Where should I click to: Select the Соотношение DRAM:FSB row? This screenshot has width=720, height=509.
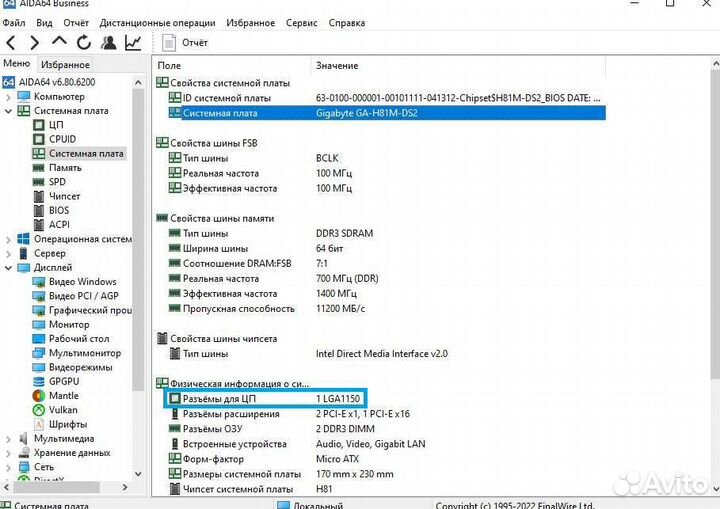387,263
